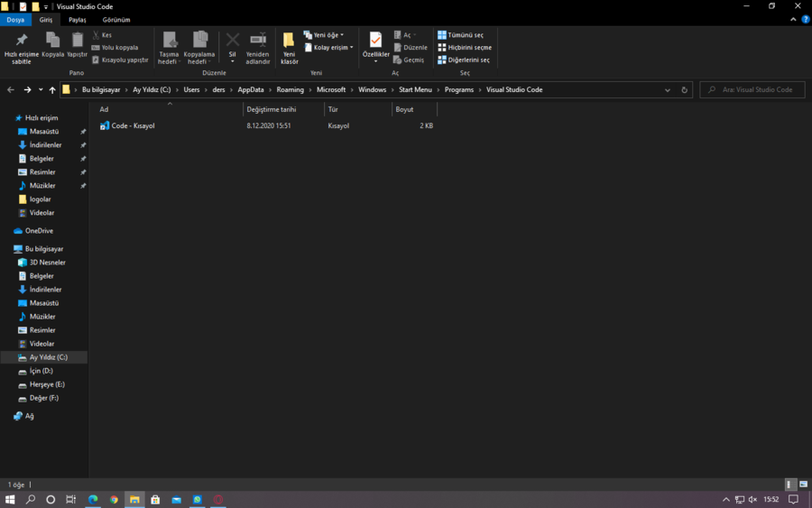
Task: Sort by the Ad column header
Action: tap(170, 109)
